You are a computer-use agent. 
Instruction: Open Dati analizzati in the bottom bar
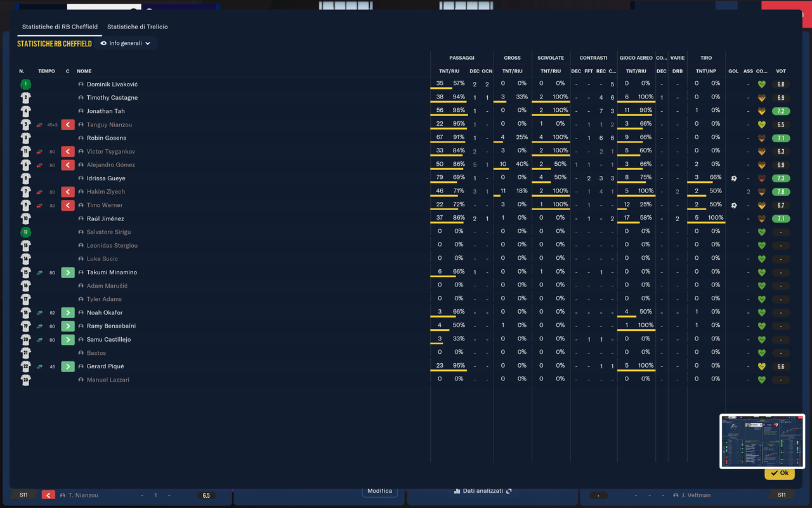click(x=483, y=491)
